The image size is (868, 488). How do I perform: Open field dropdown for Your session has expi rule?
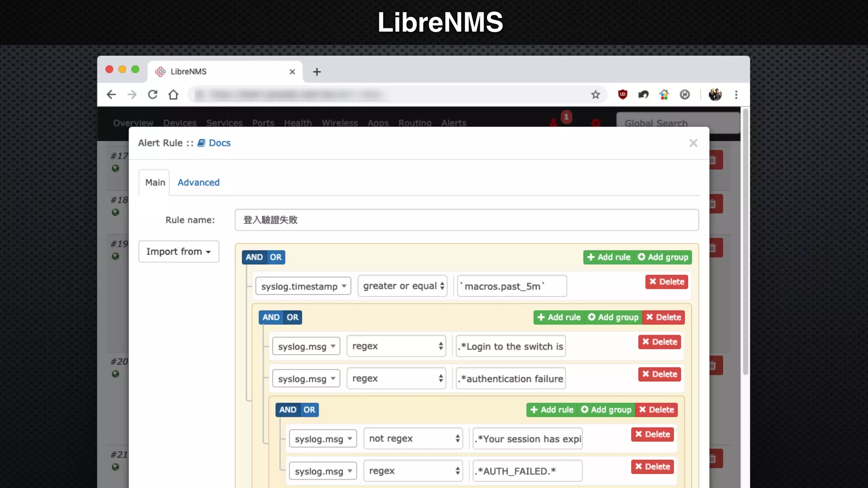tap(323, 438)
